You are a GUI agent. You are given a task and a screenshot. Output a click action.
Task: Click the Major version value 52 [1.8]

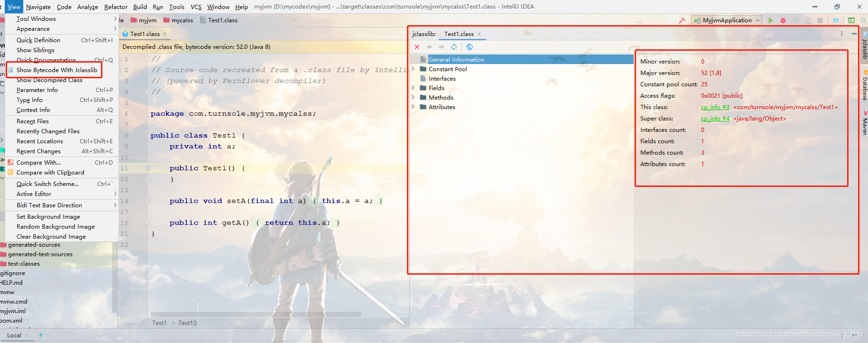pyautogui.click(x=711, y=73)
